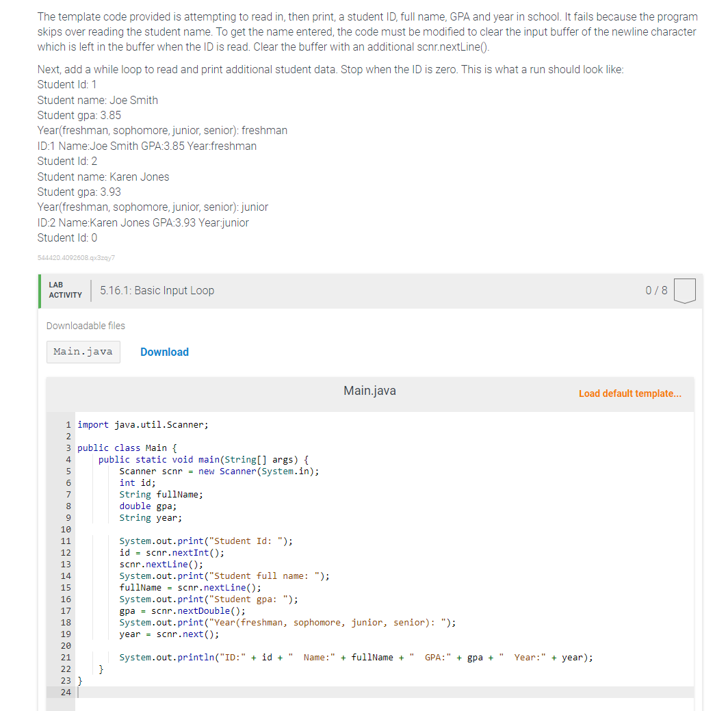Click the id = scnr.nextInt(); line
728x711 pixels.
coord(171,552)
